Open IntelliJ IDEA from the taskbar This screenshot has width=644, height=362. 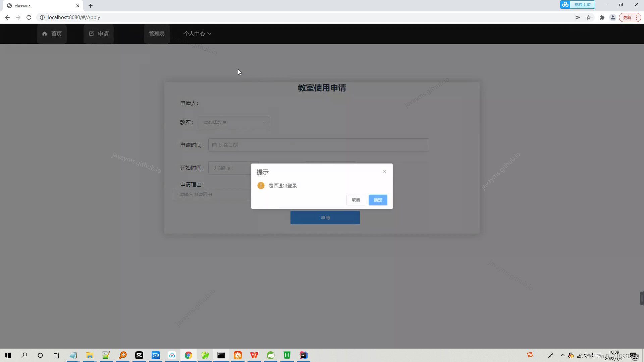tap(303, 355)
